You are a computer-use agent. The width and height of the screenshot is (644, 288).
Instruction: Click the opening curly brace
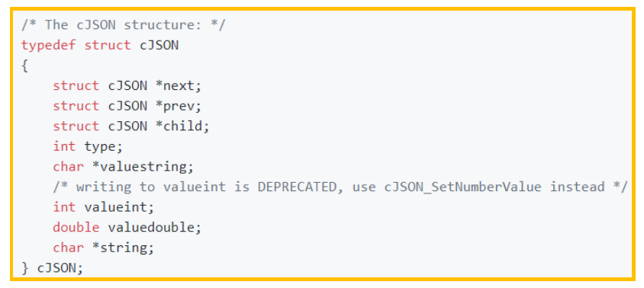point(24,66)
